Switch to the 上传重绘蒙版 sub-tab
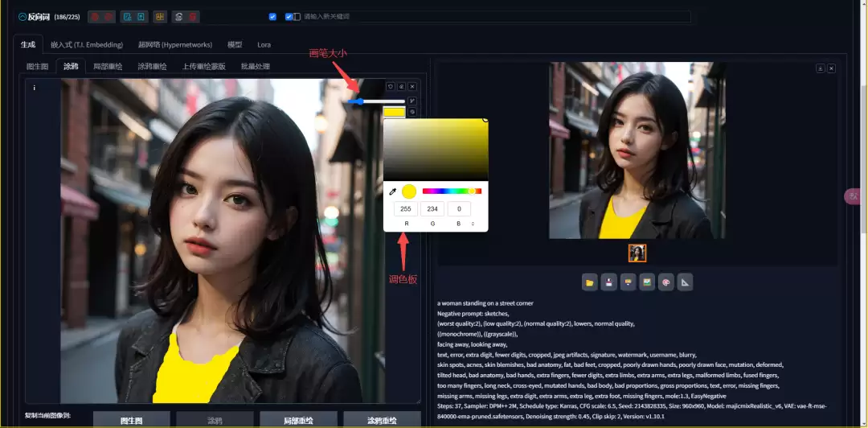Screen dimensions: 868x428 pyautogui.click(x=203, y=67)
